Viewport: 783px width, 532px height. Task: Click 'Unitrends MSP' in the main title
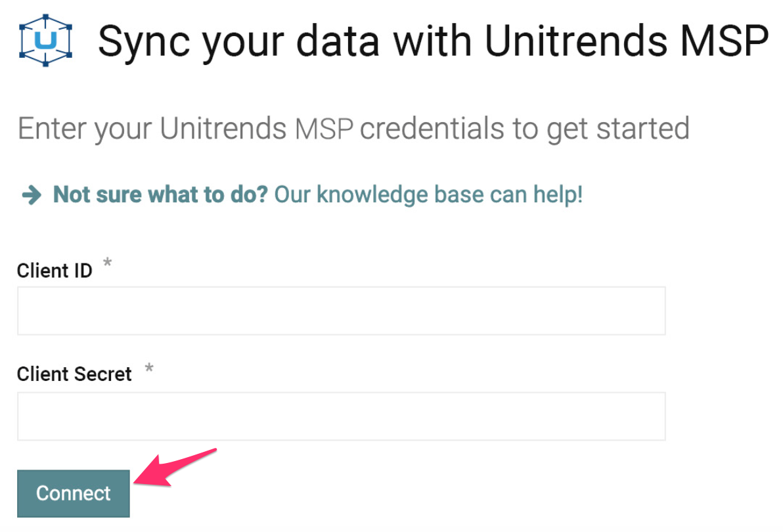pos(626,41)
